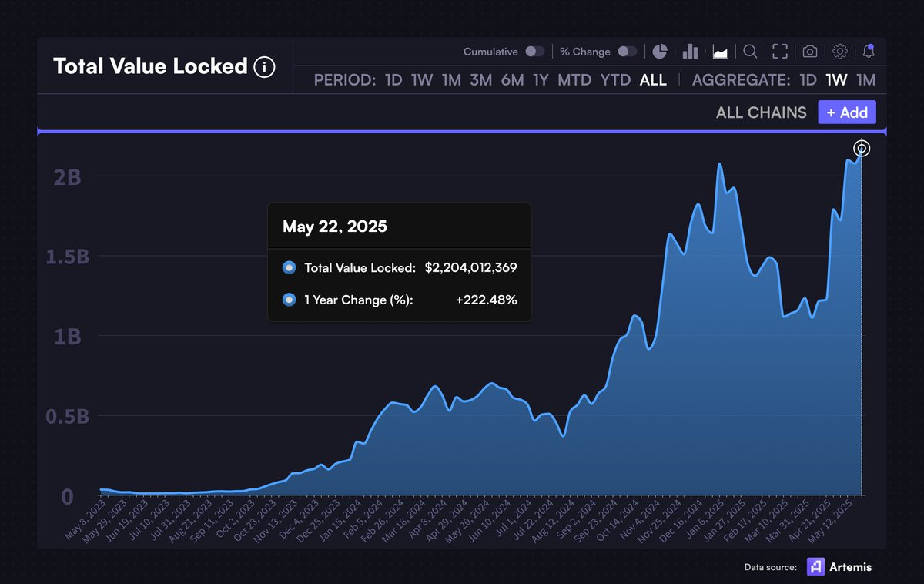
Task: Enable the Cumulative toggle
Action: click(x=535, y=52)
